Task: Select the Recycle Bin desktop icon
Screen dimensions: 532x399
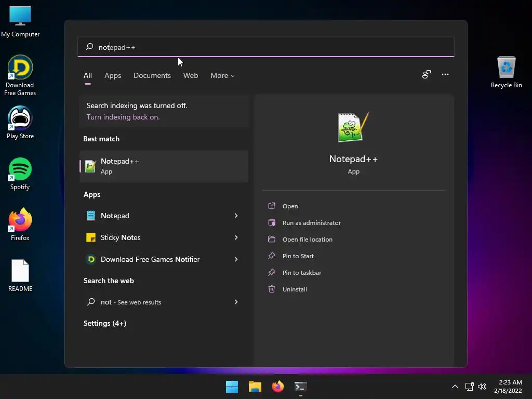Action: pyautogui.click(x=506, y=72)
